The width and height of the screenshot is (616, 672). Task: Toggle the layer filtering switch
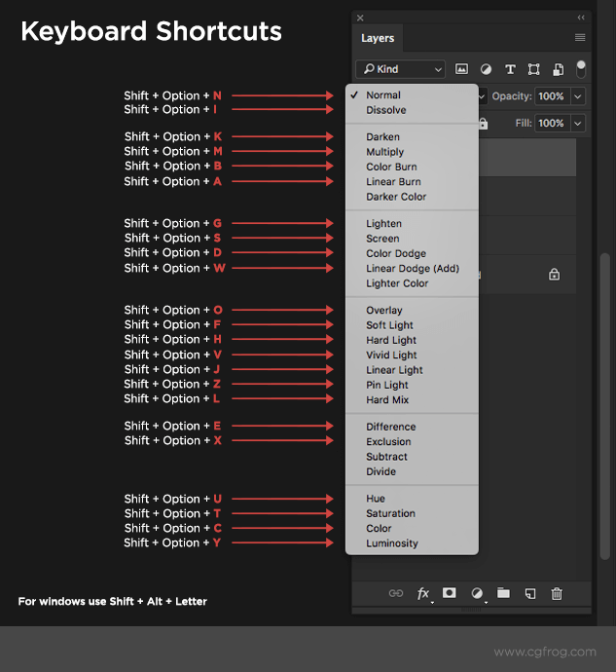pos(581,68)
